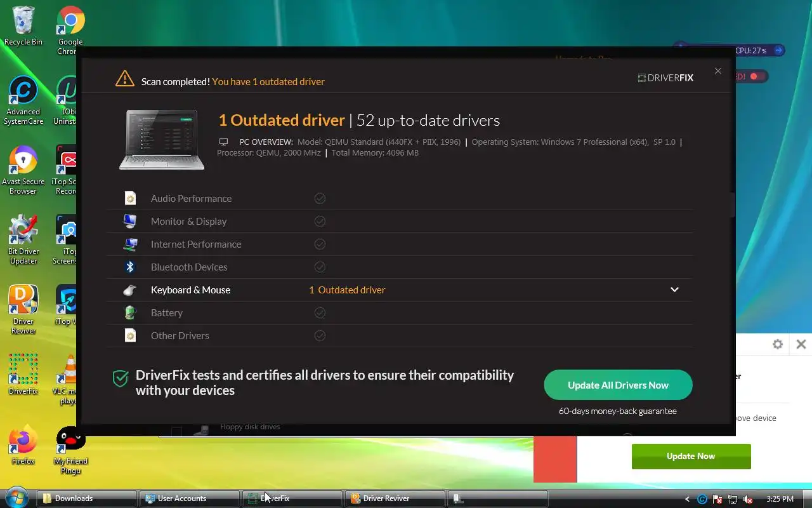Click the Bluetooth Devices icon

pos(130,267)
